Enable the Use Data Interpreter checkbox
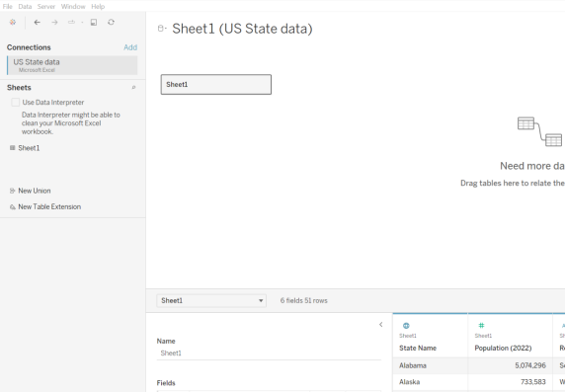The height and width of the screenshot is (392, 566). (x=15, y=102)
